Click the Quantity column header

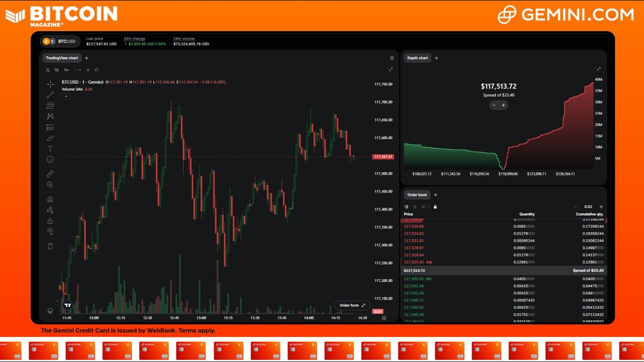click(x=527, y=214)
